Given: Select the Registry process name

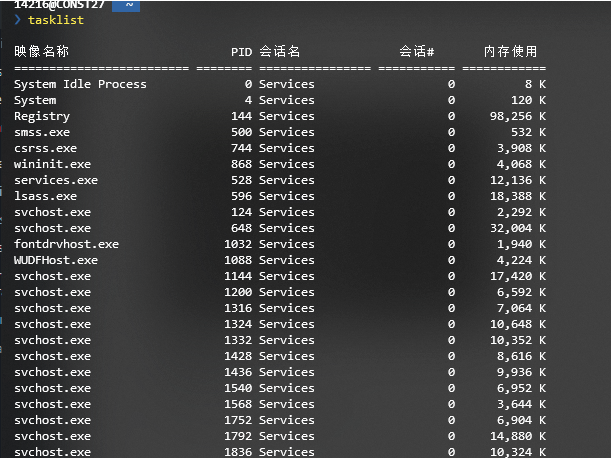Looking at the screenshot, I should click(x=42, y=116).
